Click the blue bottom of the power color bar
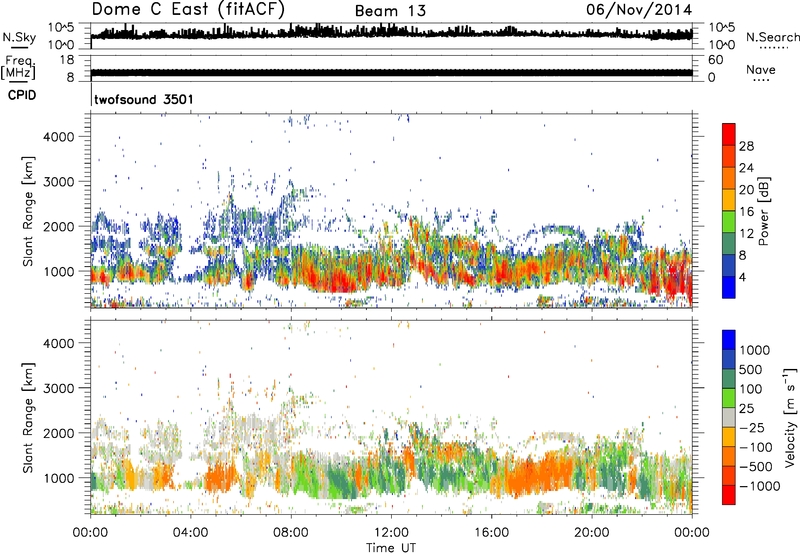This screenshot has width=800, height=554. coord(729,287)
